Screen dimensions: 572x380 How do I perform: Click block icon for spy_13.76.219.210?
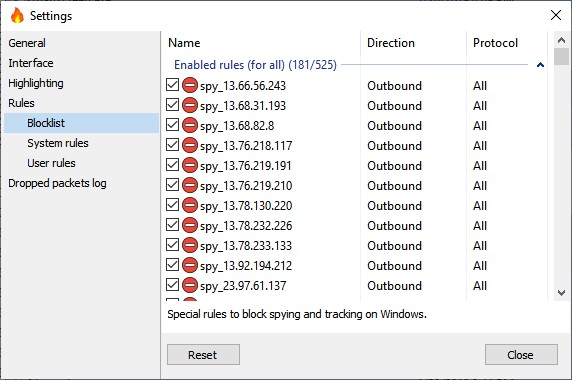tap(190, 185)
